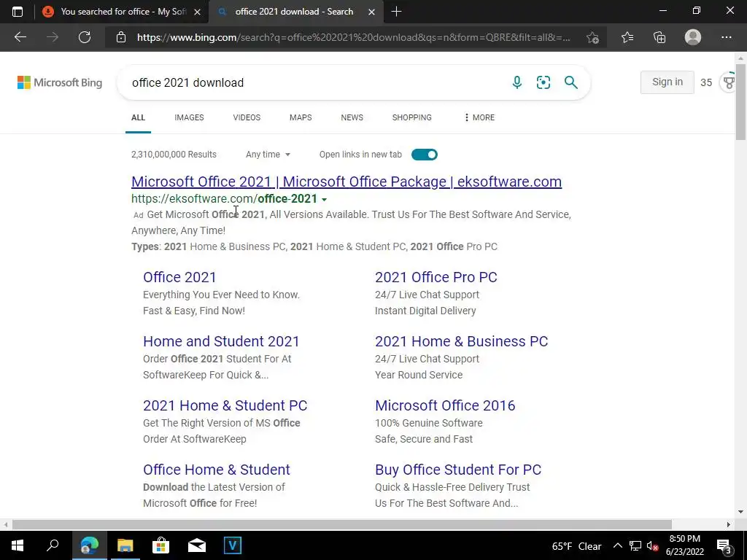Image resolution: width=747 pixels, height=560 pixels.
Task: Open Office Home & Student link
Action: [216, 470]
